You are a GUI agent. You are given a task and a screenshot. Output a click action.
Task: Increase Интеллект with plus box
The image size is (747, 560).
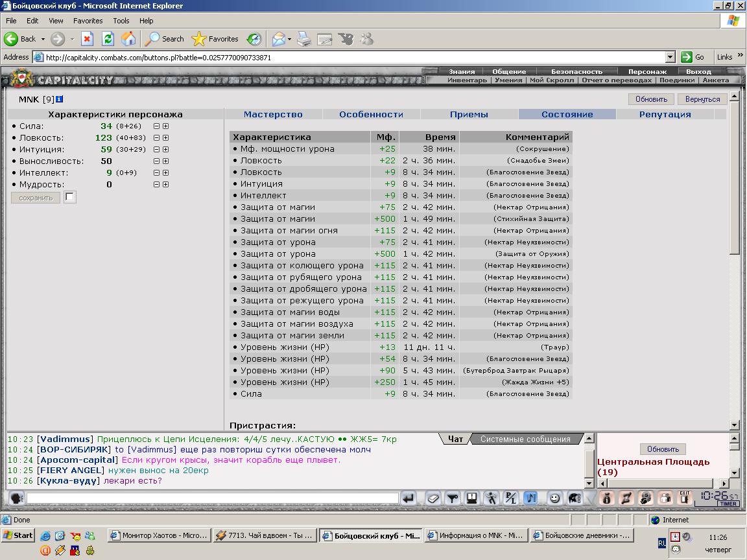165,173
